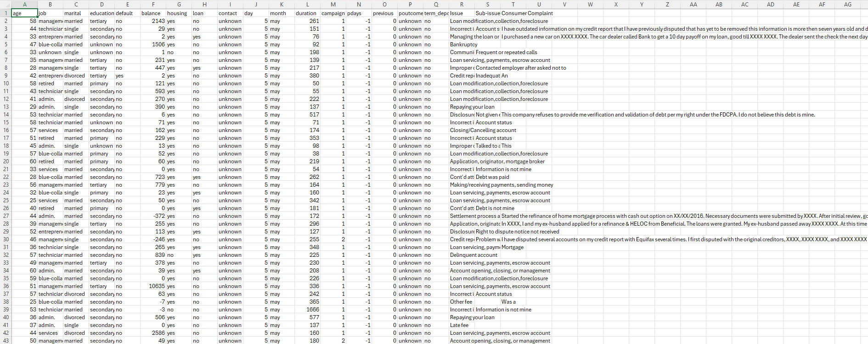Select the balance cell showing 10635
This screenshot has width=868, height=344.
pyautogui.click(x=153, y=286)
